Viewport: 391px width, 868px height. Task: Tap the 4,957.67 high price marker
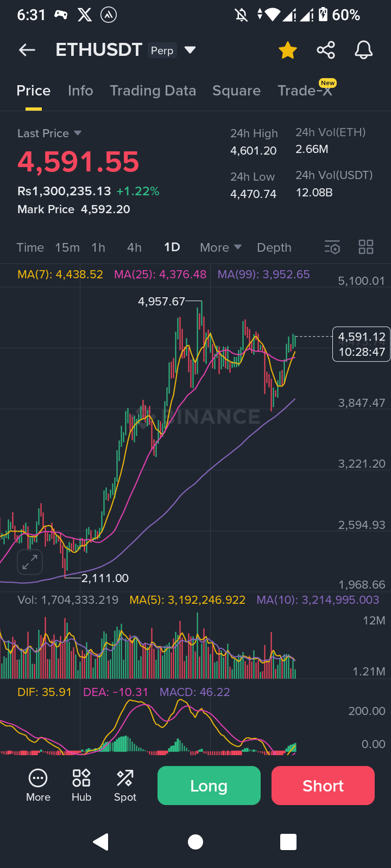pos(162,302)
